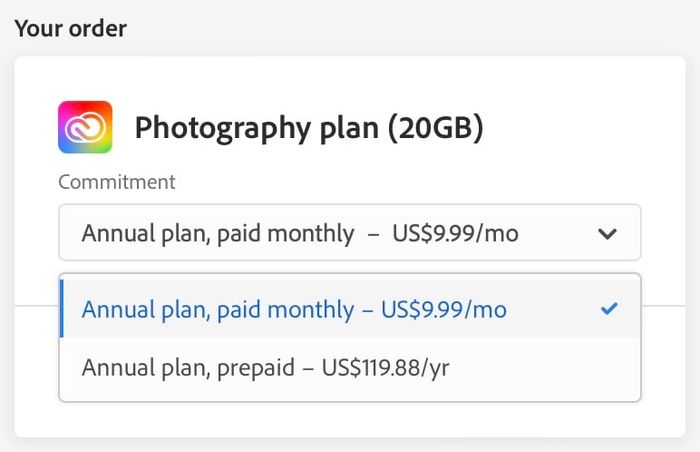
Task: Click the dropdown chevron arrow in Commitment box
Action: coord(607,233)
